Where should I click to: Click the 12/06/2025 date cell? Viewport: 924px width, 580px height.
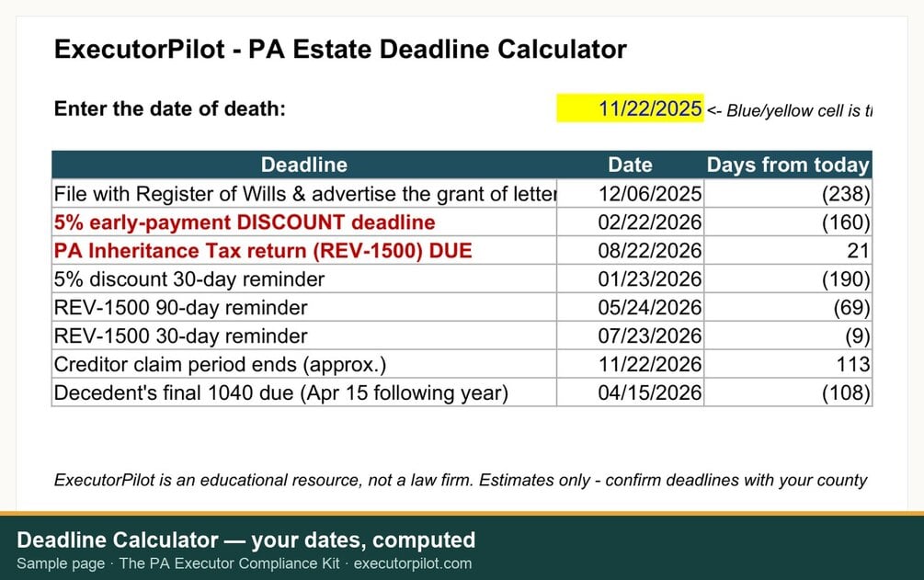(x=630, y=193)
